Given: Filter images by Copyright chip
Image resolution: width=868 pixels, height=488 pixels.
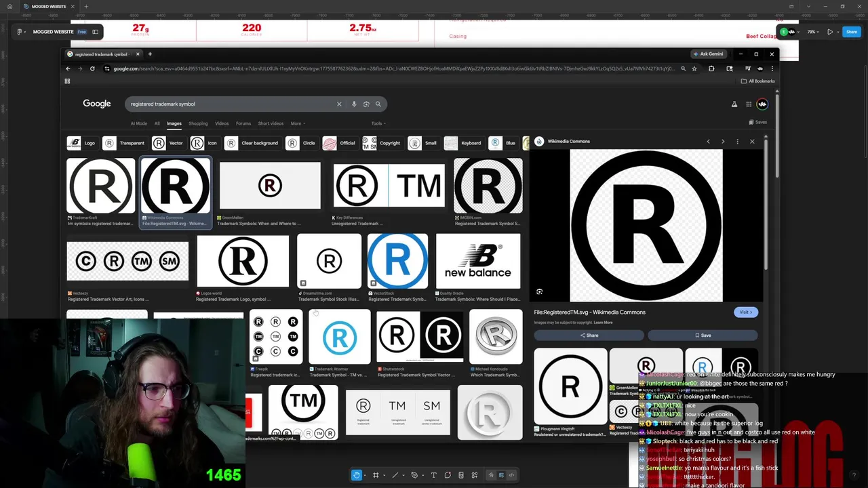Looking at the screenshot, I should [382, 143].
